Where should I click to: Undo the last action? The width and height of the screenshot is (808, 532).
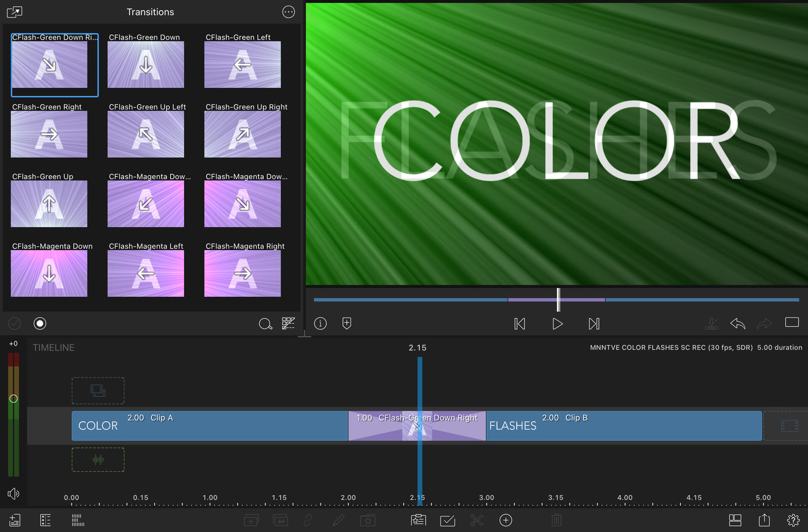(x=738, y=324)
